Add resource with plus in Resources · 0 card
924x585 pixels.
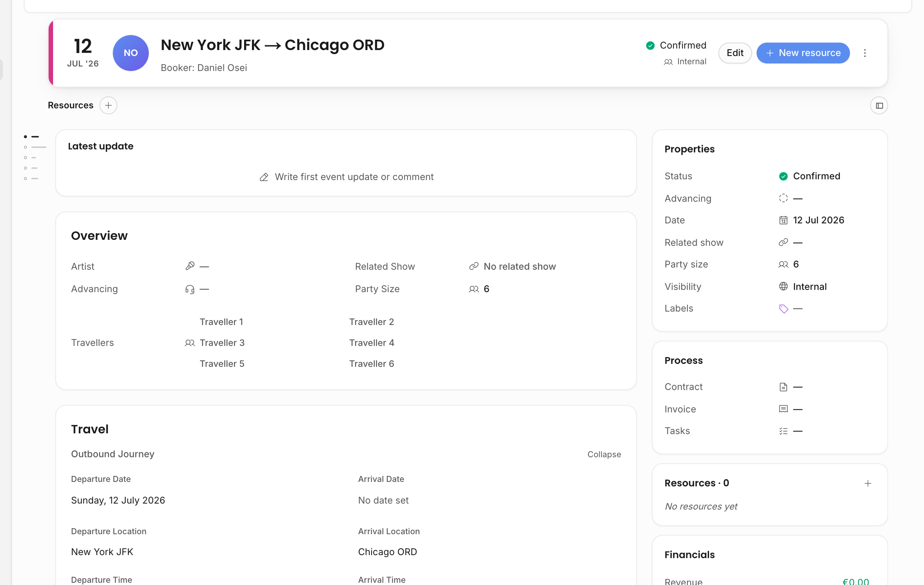coord(868,483)
